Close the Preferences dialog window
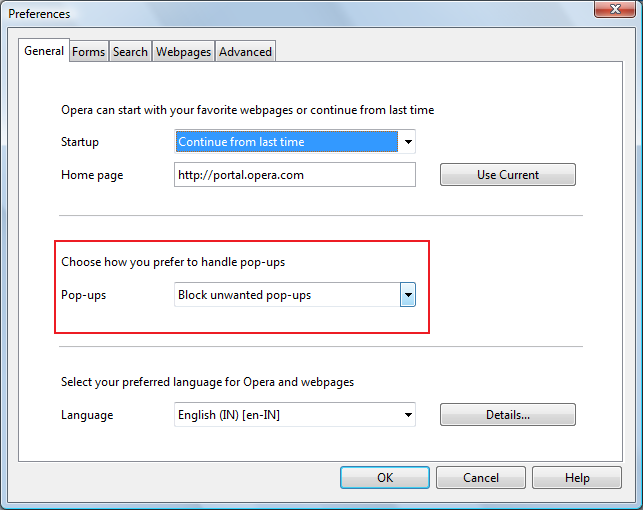Viewport: 643px width, 510px height. pos(615,9)
